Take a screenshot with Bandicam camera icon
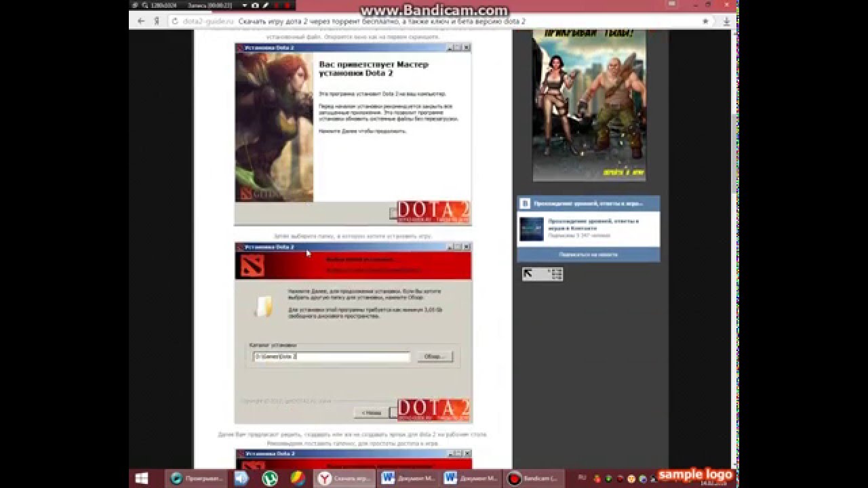Image resolution: width=868 pixels, height=488 pixels. click(254, 5)
